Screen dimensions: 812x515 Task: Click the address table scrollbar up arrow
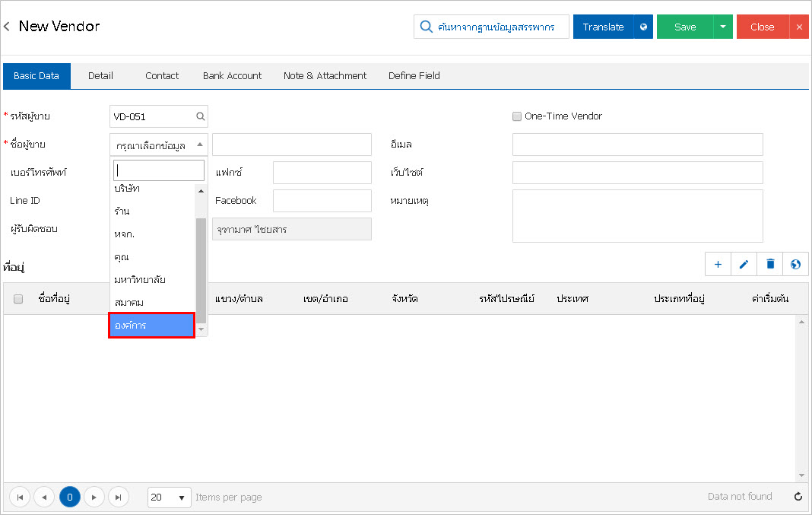pyautogui.click(x=801, y=322)
